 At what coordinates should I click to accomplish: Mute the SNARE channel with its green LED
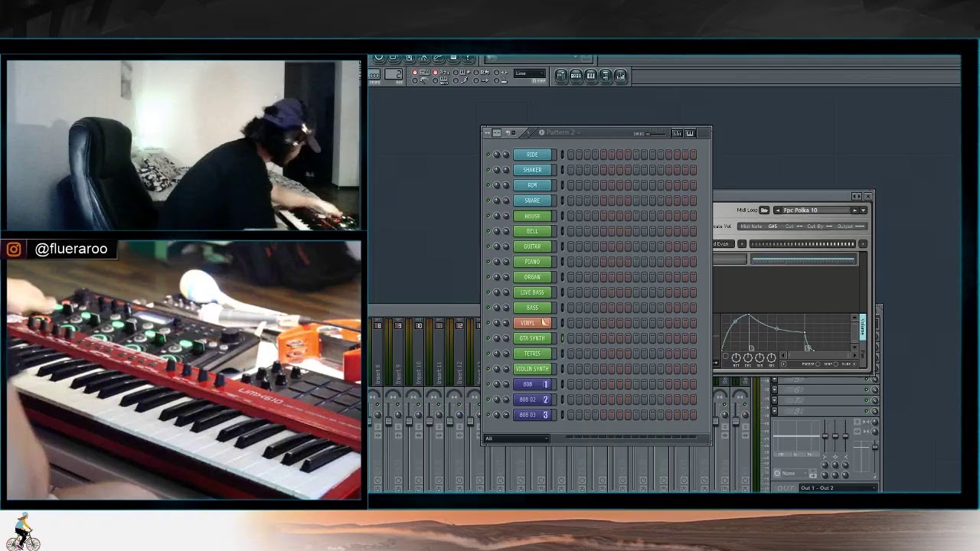coord(488,201)
